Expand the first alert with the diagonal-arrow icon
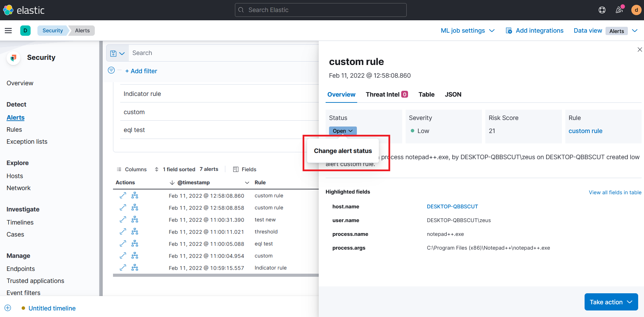 123,195
